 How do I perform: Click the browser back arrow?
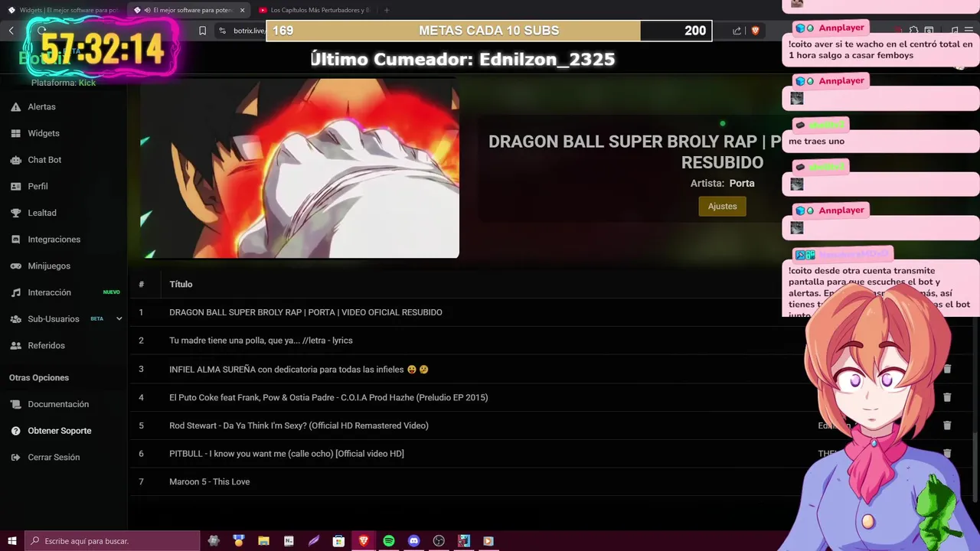click(11, 31)
